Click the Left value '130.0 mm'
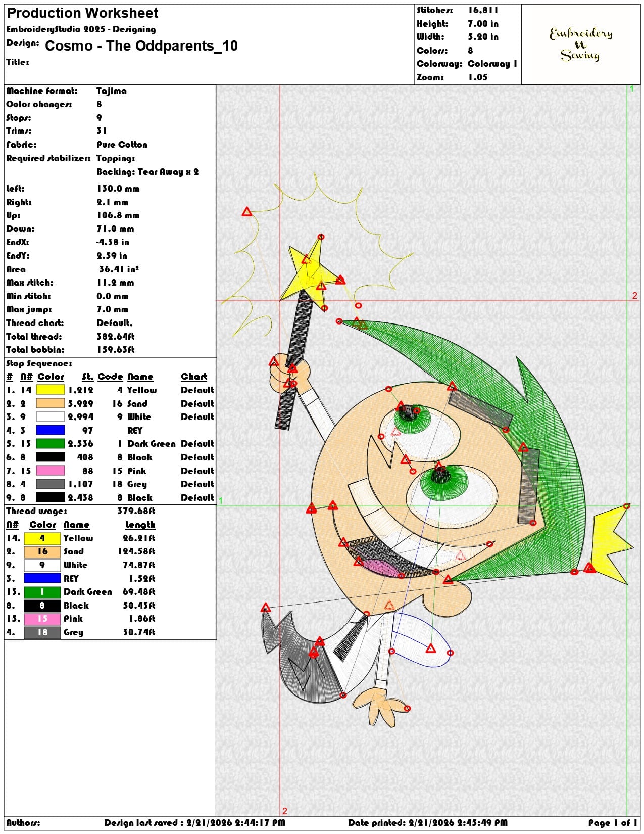Screen dimensions: 644x834 (118, 189)
